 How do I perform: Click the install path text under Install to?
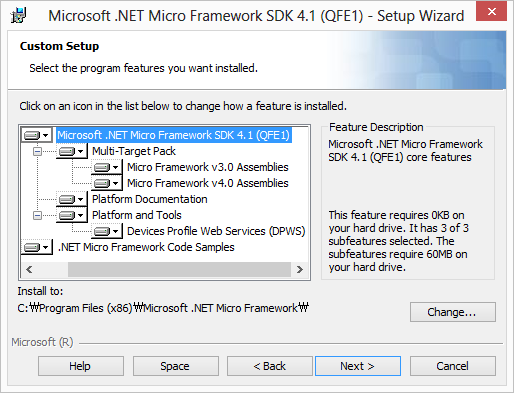(163, 308)
